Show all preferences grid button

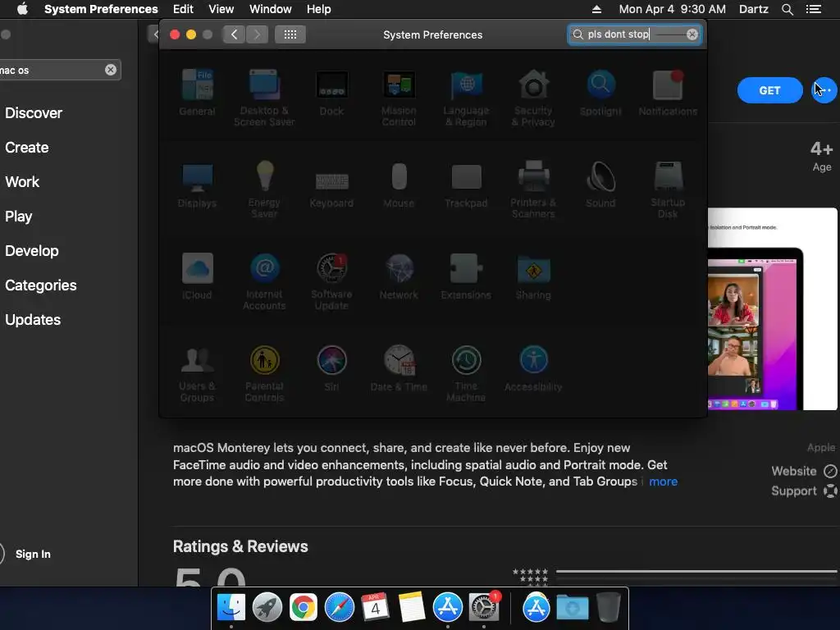(x=290, y=34)
